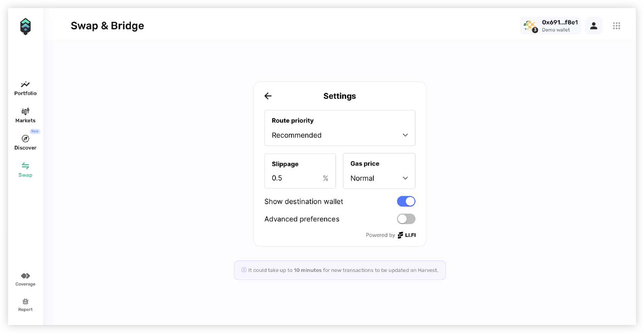Click the Report bug icon
This screenshot has width=644, height=333.
[25, 302]
